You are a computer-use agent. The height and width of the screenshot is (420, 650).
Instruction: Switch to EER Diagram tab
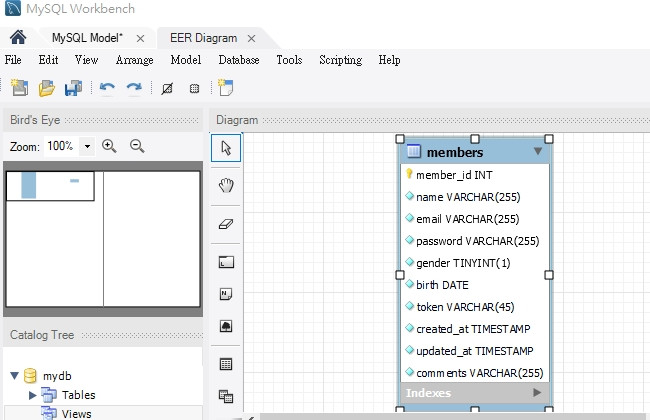coord(204,38)
